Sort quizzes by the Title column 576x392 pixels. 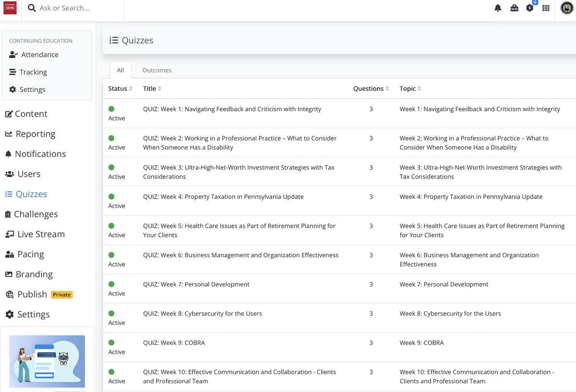pyautogui.click(x=159, y=88)
